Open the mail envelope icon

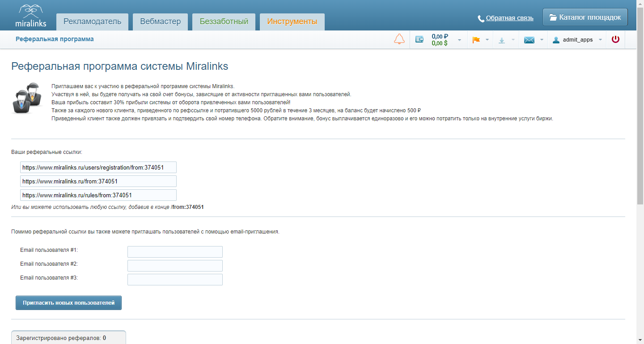pyautogui.click(x=529, y=40)
